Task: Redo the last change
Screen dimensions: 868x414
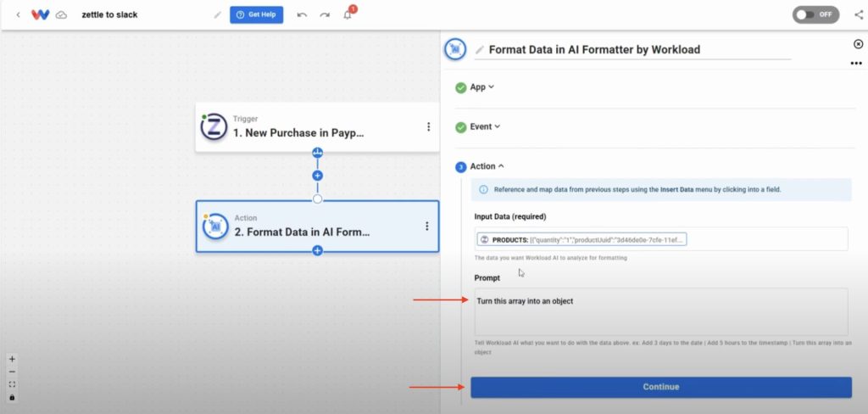Action: [x=325, y=15]
